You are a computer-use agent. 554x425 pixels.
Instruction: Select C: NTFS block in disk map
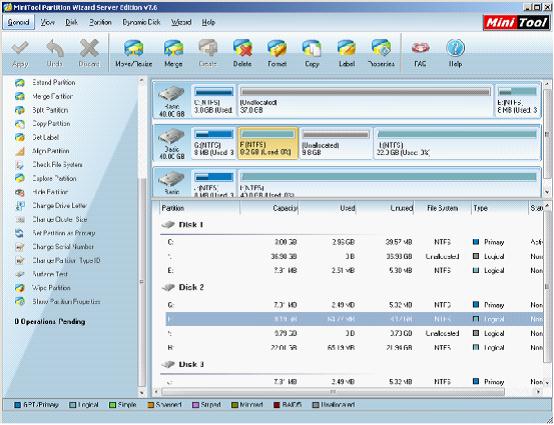point(213,100)
